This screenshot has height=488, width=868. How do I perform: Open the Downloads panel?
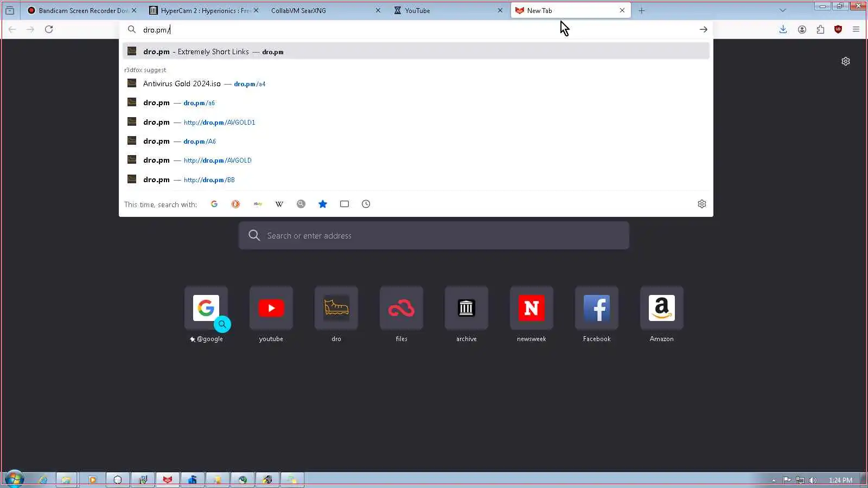pyautogui.click(x=783, y=30)
